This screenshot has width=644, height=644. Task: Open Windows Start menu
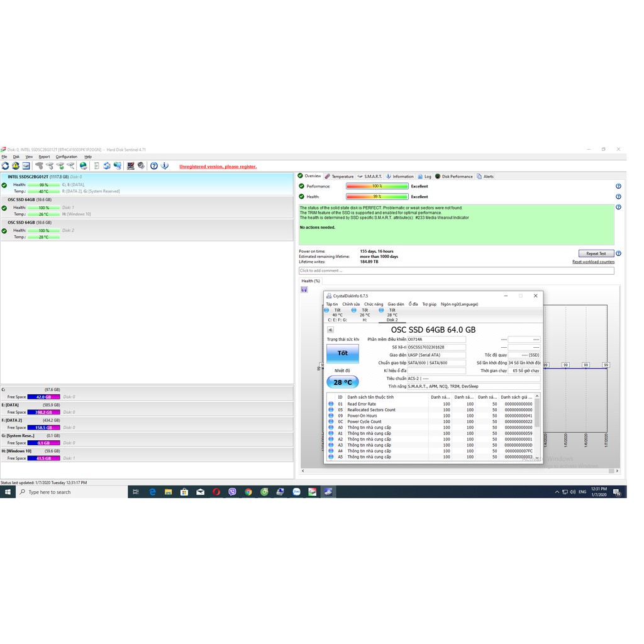tap(8, 492)
